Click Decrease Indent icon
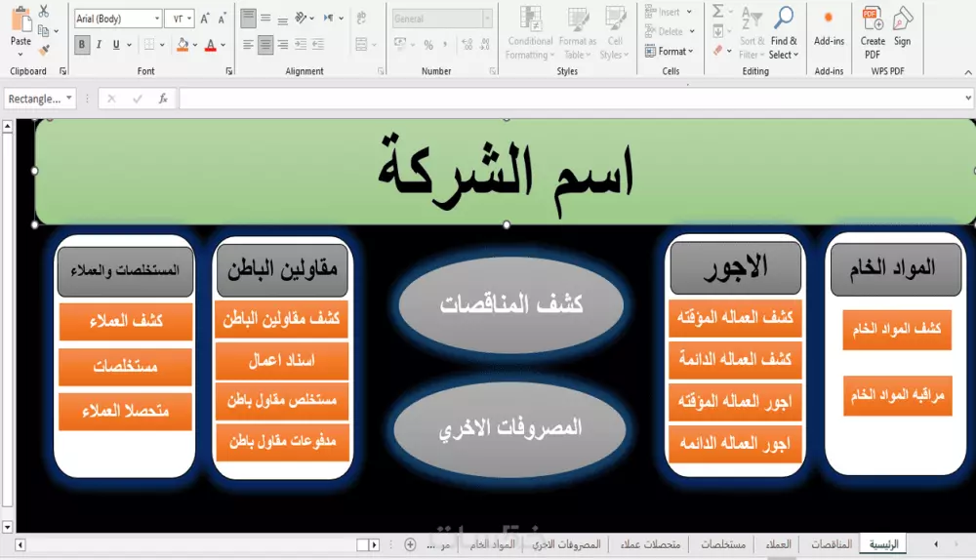976x560 pixels. tap(300, 44)
